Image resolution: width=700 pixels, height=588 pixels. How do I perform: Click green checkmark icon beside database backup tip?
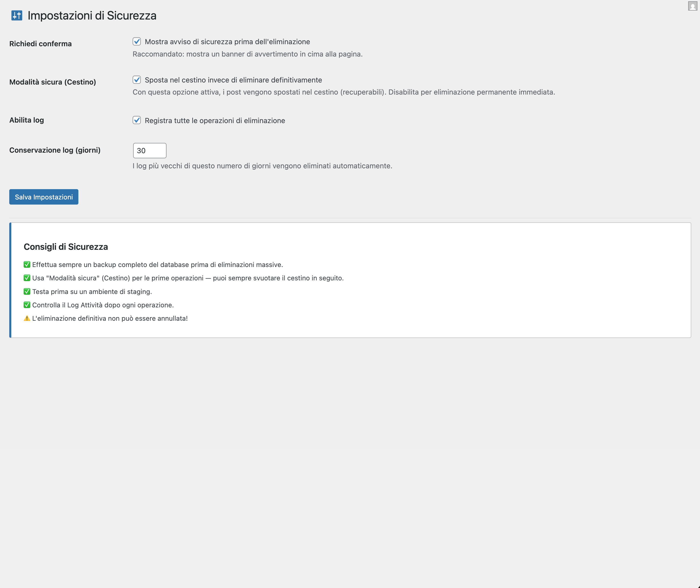[27, 265]
